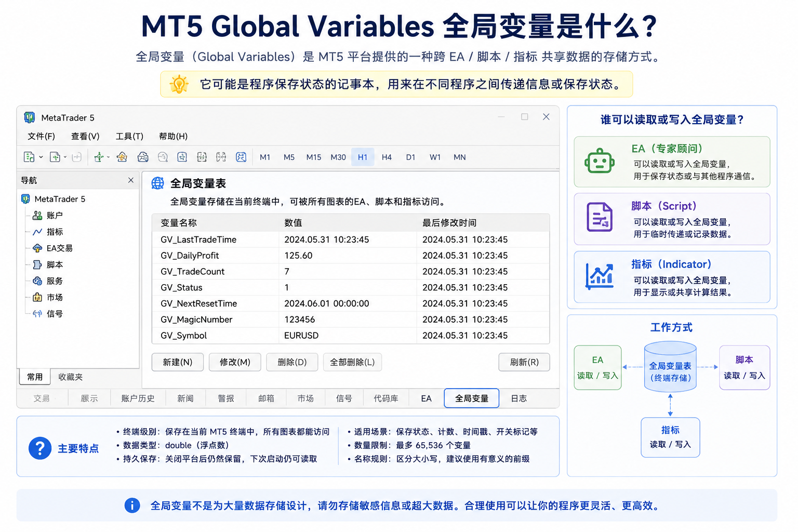Switch to D1 timeframe
Image resolution: width=798 pixels, height=532 pixels.
coord(410,157)
